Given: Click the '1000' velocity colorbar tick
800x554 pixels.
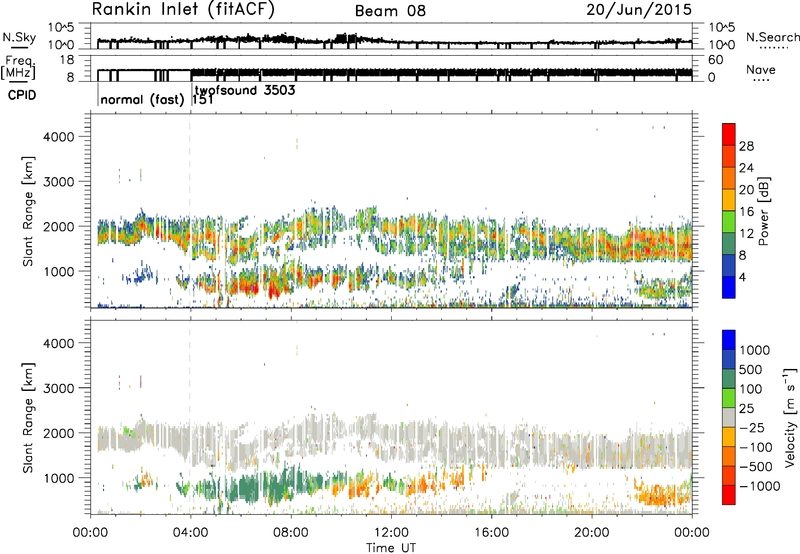Looking at the screenshot, I should [x=755, y=350].
